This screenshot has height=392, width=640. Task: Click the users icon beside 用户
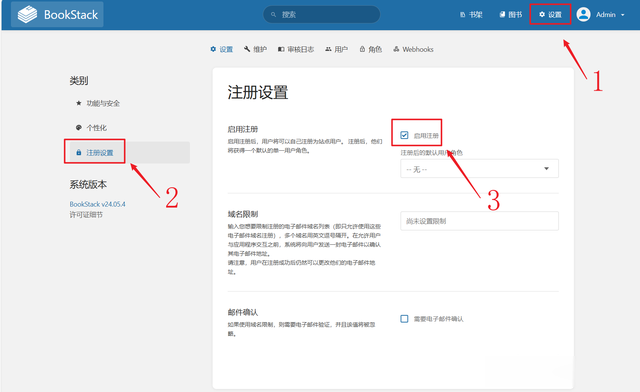(x=328, y=49)
